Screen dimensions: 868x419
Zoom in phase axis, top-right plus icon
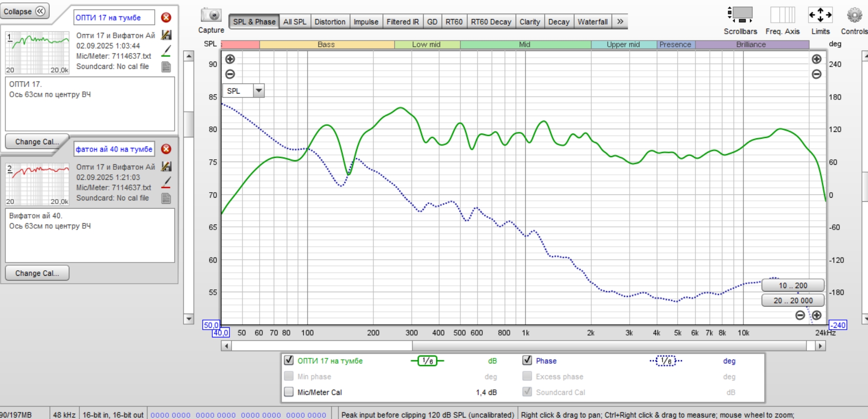pos(817,59)
